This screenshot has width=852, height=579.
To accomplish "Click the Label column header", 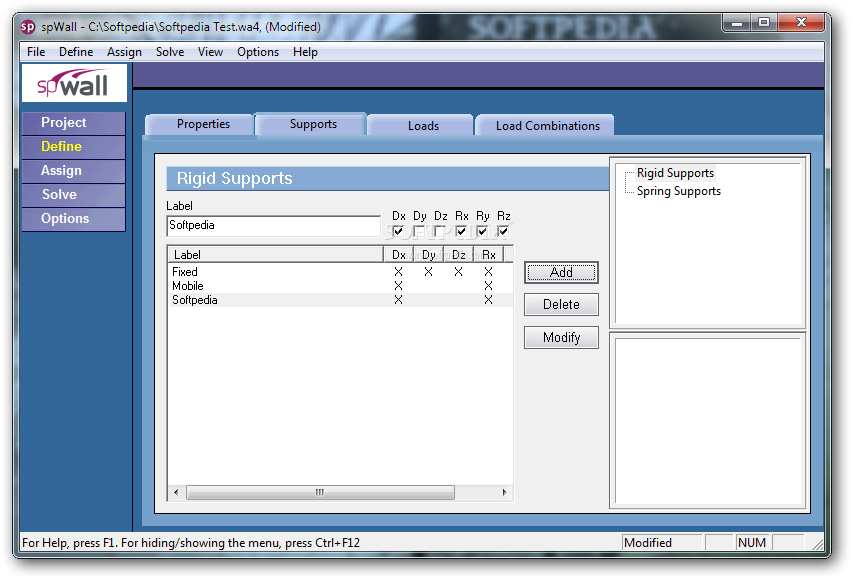I will click(x=276, y=255).
